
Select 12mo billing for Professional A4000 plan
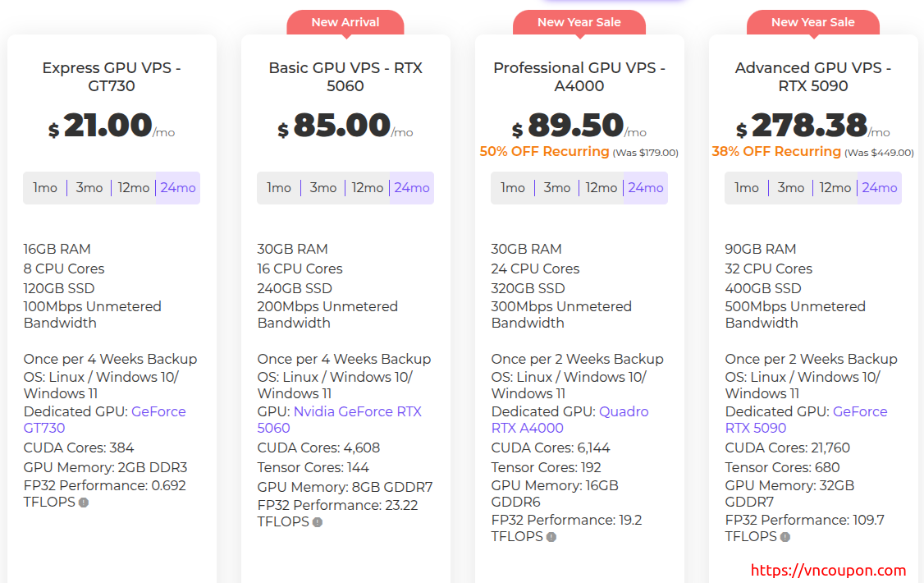(601, 188)
